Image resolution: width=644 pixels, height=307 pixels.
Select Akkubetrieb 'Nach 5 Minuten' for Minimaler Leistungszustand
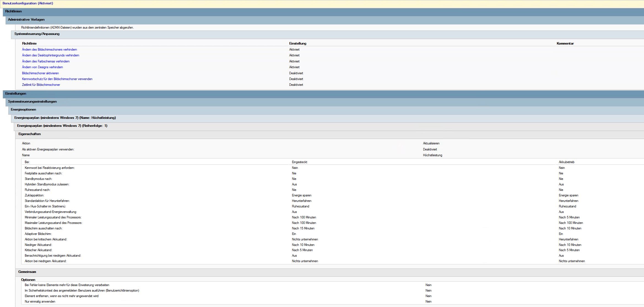coord(569,217)
